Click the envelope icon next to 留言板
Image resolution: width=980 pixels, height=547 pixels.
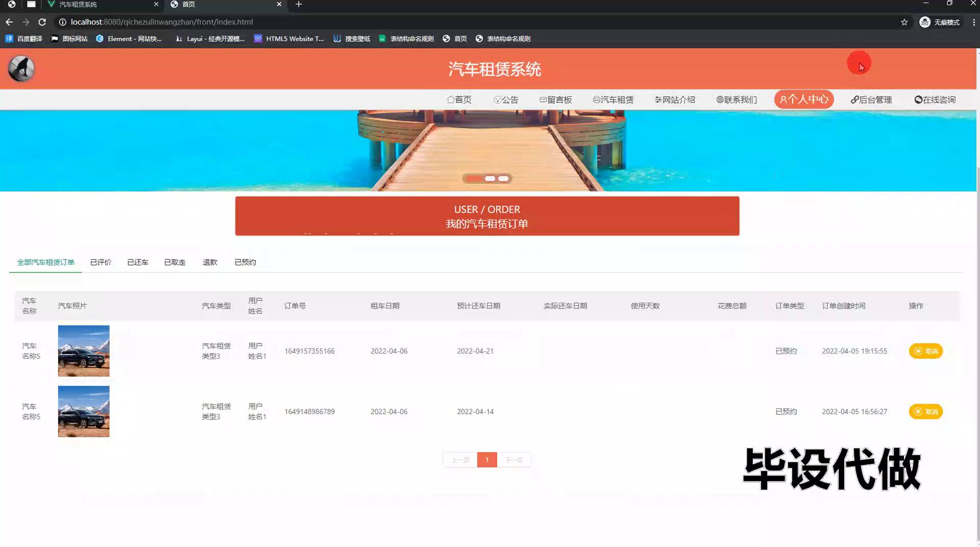point(543,100)
